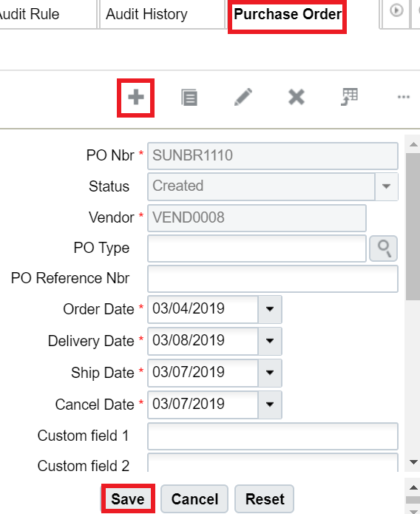Open the Cancel Date picker dropdown
This screenshot has height=514, width=420.
click(x=270, y=405)
